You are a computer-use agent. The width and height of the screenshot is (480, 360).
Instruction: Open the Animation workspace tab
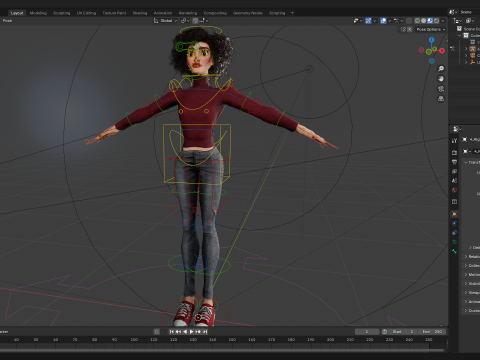point(163,13)
